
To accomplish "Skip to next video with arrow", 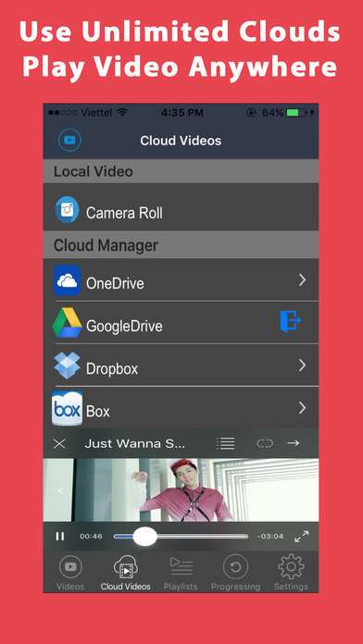I will click(x=294, y=442).
